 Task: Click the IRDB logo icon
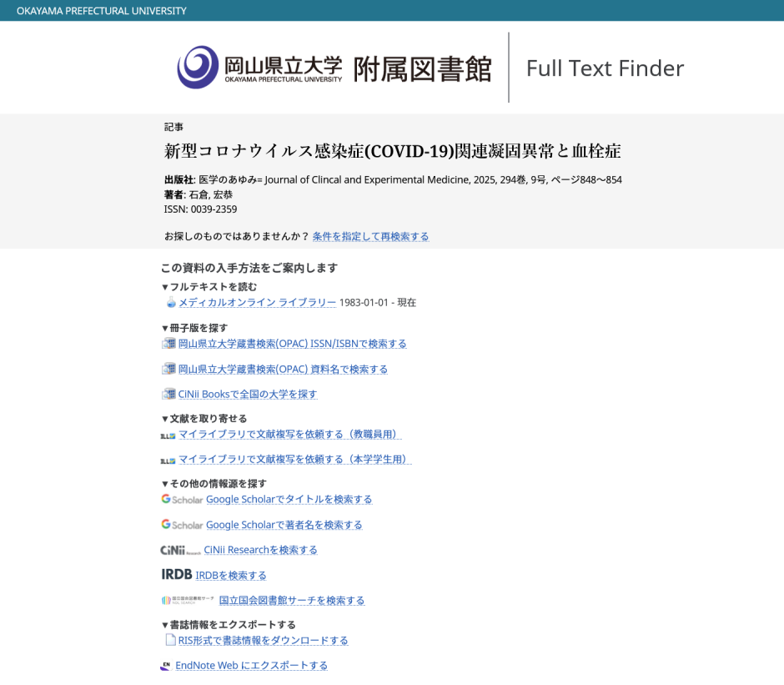click(176, 575)
